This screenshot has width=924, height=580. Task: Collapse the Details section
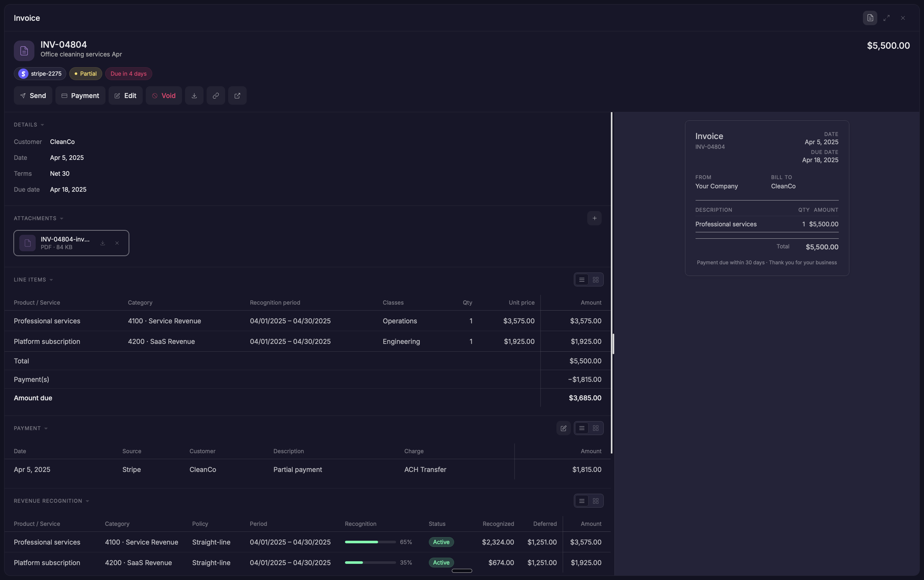(x=29, y=125)
